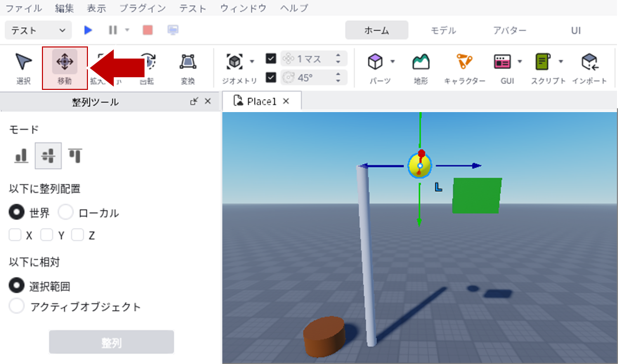Close the 整列ツール panel

[x=208, y=101]
